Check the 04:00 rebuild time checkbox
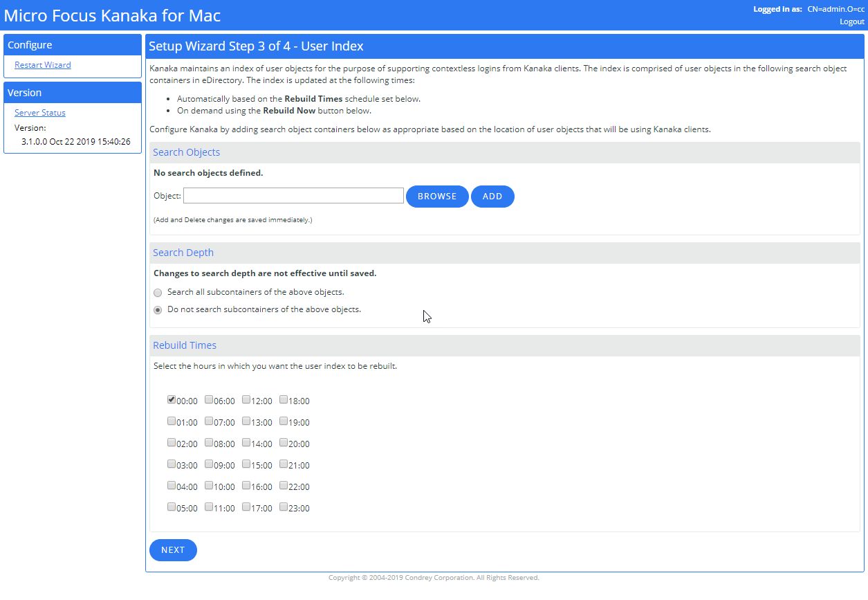The height and width of the screenshot is (600, 868). pyautogui.click(x=172, y=485)
